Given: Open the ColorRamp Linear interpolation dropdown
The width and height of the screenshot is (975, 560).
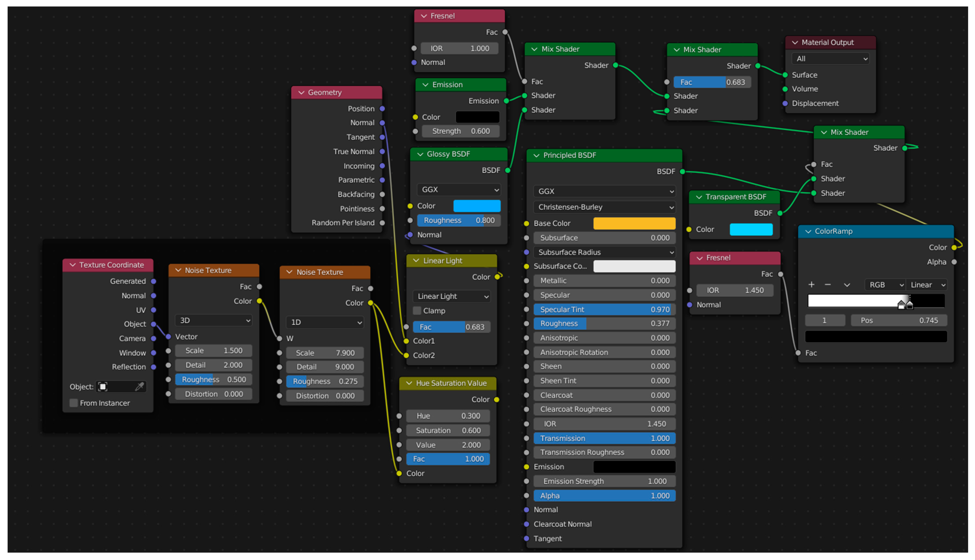Looking at the screenshot, I should tap(927, 285).
